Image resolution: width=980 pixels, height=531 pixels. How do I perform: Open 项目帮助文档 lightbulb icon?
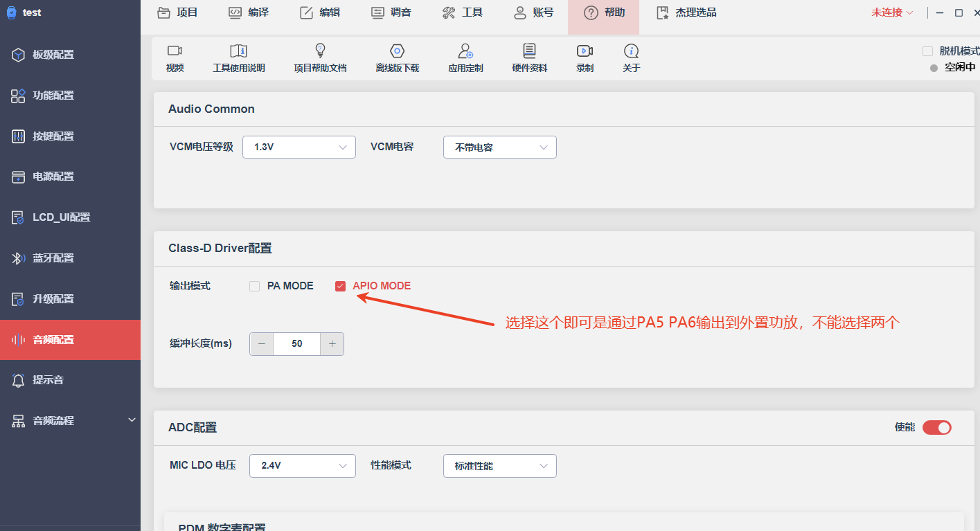(320, 51)
